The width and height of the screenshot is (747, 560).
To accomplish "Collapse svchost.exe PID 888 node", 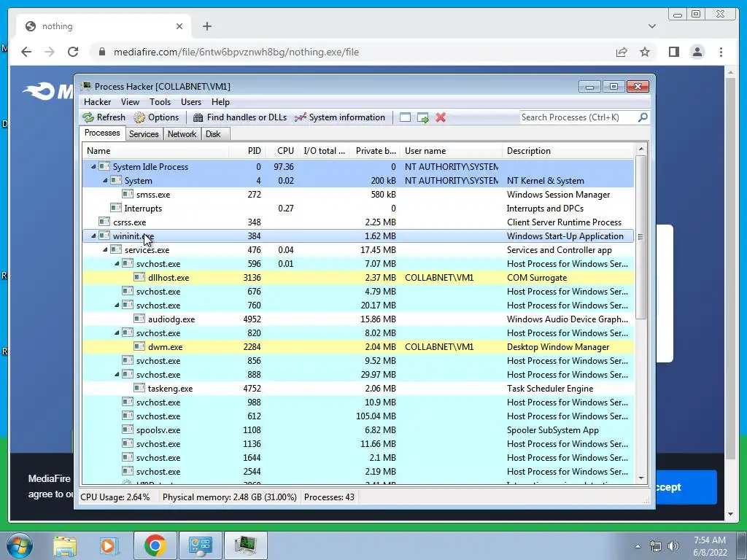I will point(117,374).
